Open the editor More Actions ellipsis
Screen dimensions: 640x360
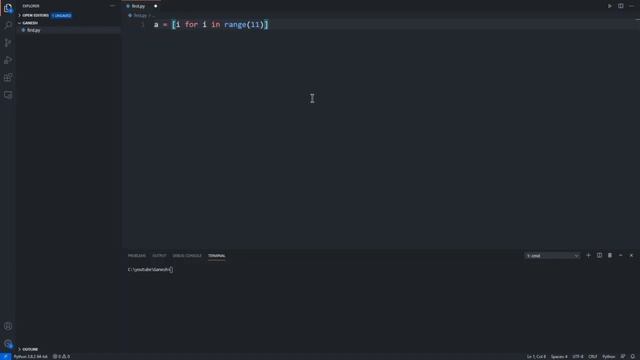(x=631, y=6)
